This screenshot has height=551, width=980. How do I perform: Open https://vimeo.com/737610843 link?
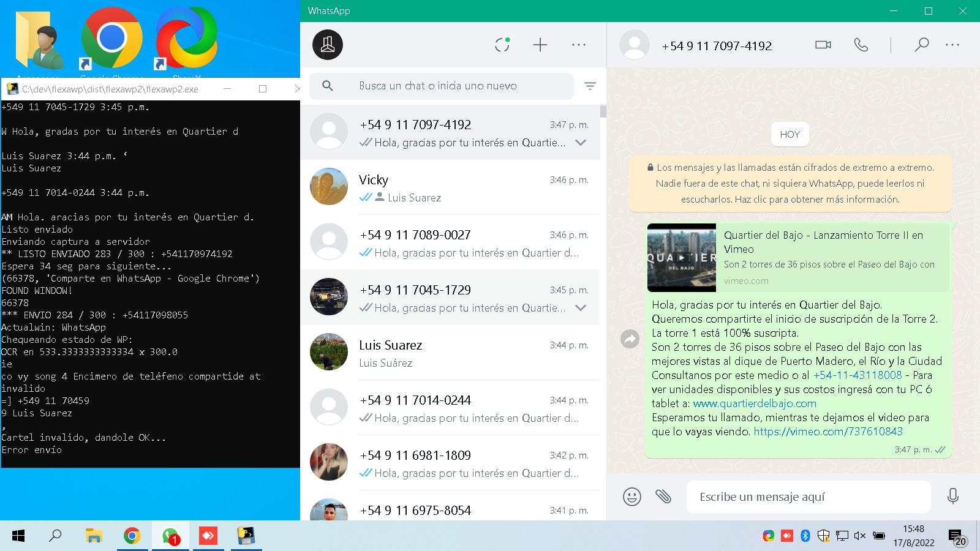click(x=828, y=432)
